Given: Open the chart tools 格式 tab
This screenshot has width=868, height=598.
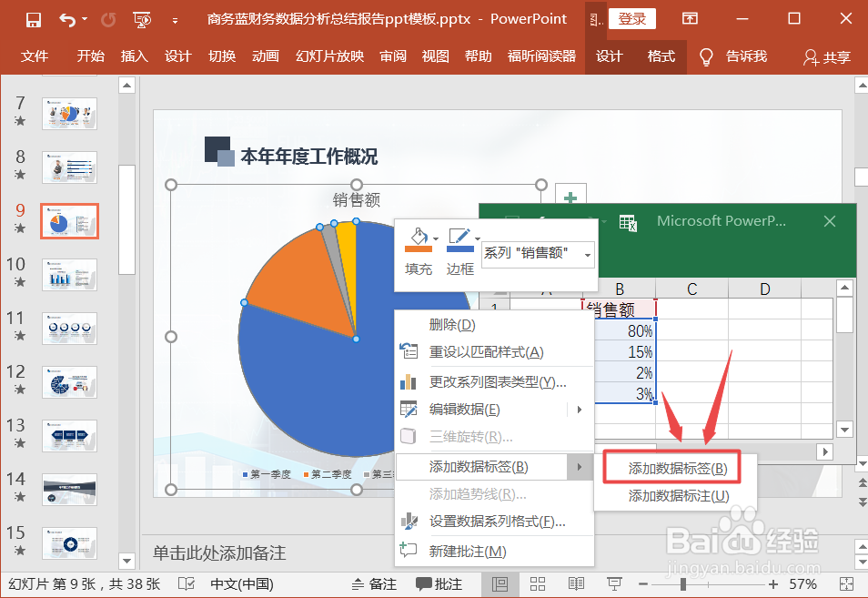Looking at the screenshot, I should [x=661, y=56].
